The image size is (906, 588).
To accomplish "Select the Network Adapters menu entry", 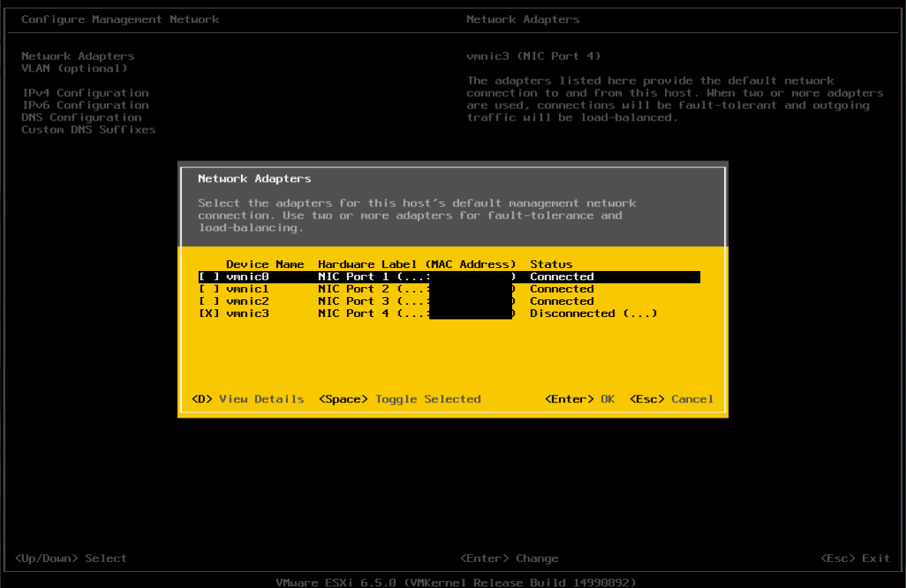I will pos(78,55).
